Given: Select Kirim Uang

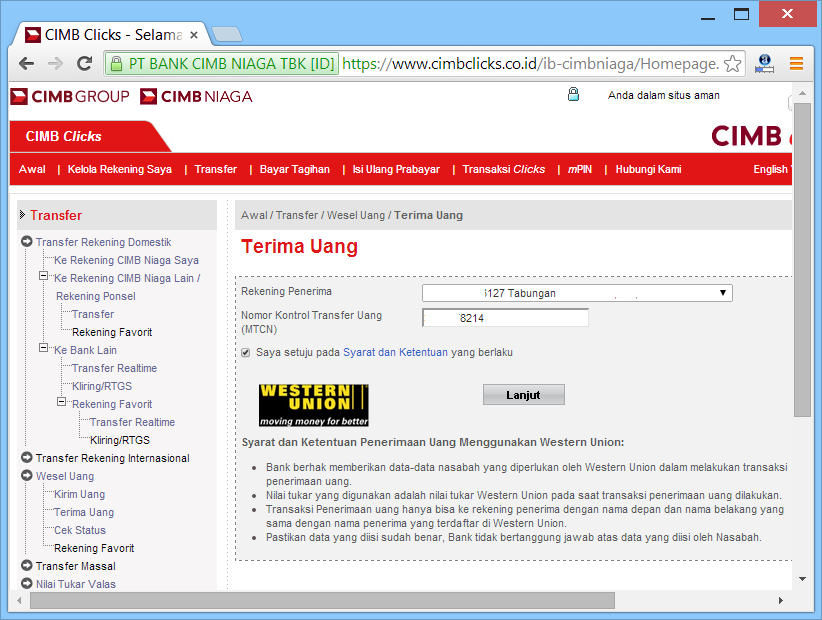Looking at the screenshot, I should (x=80, y=494).
